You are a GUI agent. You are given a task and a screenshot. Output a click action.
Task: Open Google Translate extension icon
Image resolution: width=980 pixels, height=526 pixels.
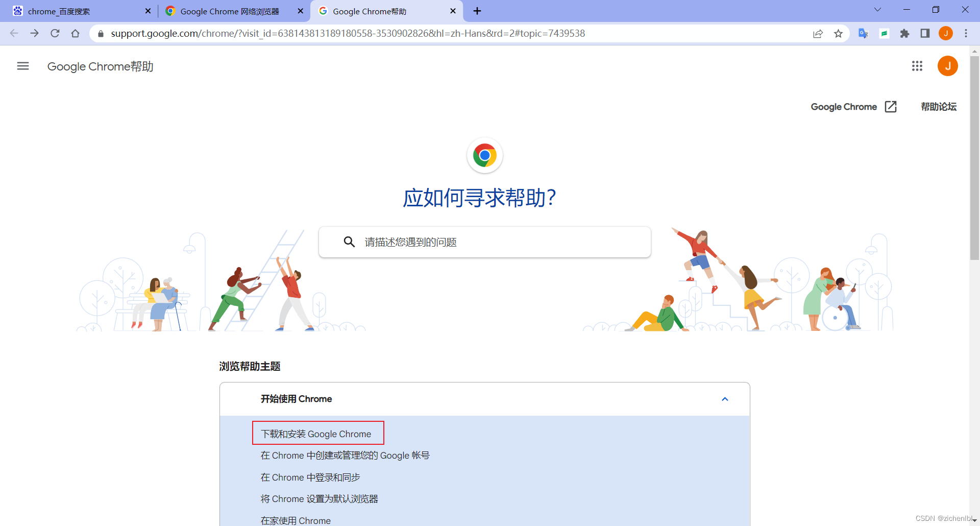pyautogui.click(x=863, y=33)
